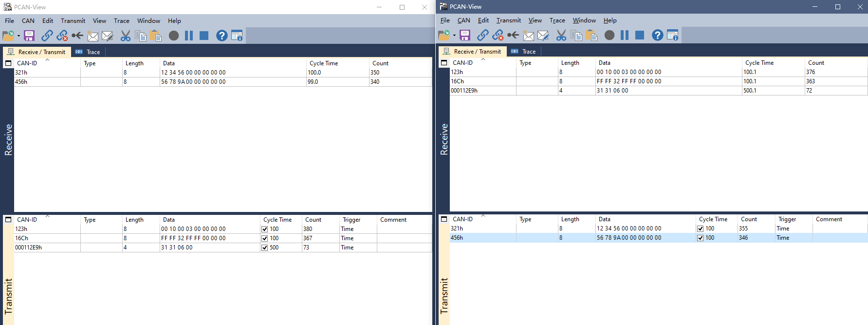Pause the trace in right window toolbar
This screenshot has height=325, width=868.
[x=625, y=35]
